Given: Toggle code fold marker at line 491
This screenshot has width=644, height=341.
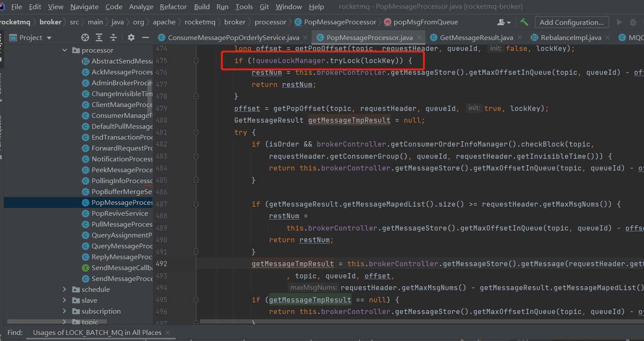Looking at the screenshot, I should coord(196,251).
